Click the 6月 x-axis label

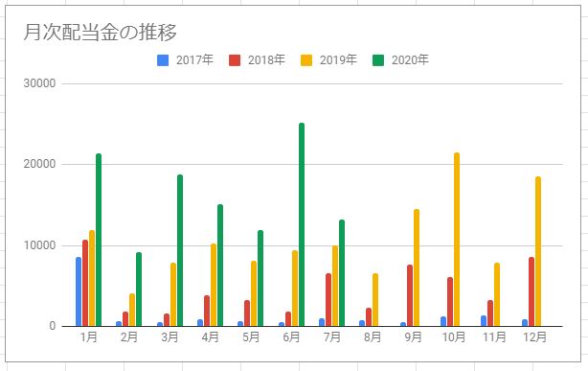tap(291, 337)
